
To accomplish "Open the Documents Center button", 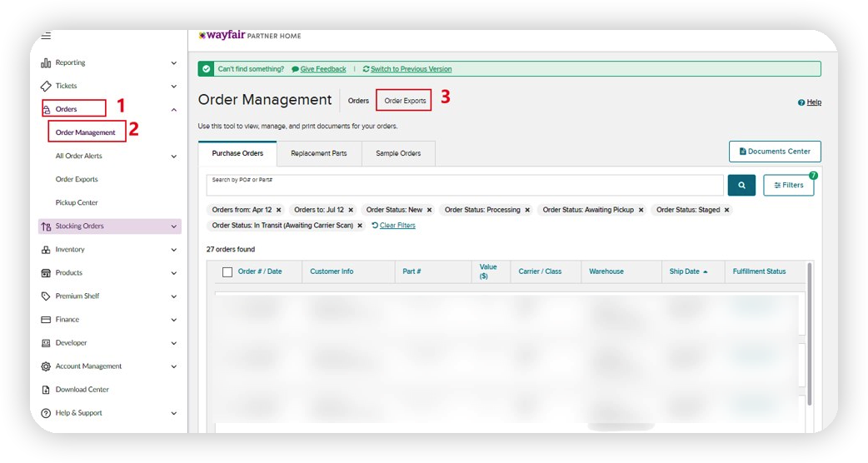I will pos(775,152).
